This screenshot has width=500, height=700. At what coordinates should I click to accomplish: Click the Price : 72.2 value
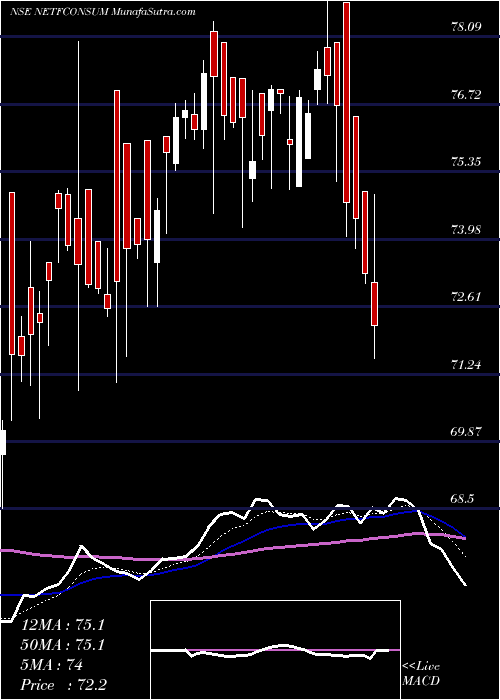coord(63,685)
